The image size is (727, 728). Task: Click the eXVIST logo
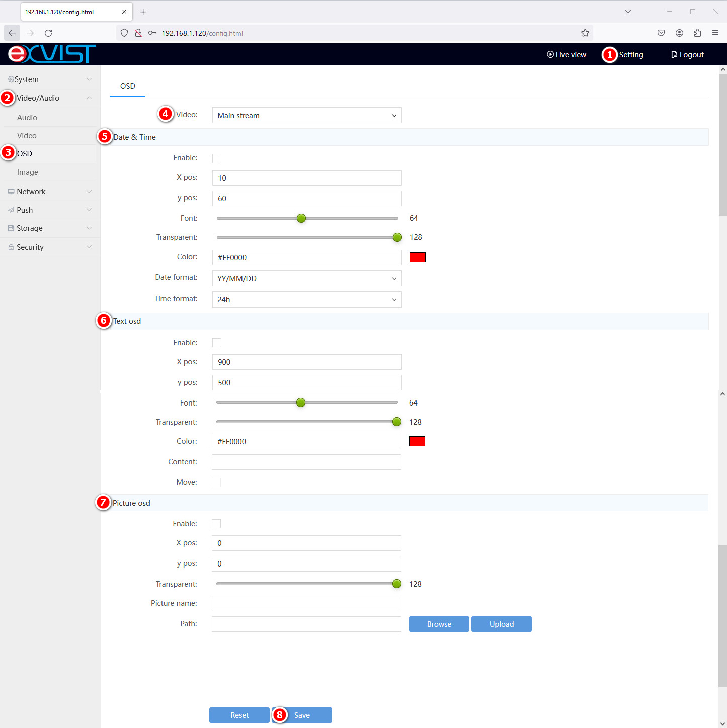point(52,54)
